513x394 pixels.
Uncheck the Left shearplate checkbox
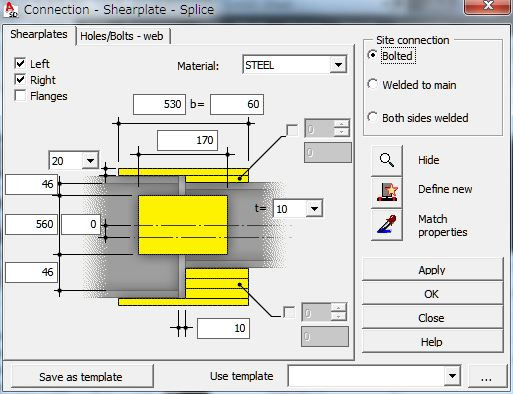(x=20, y=63)
